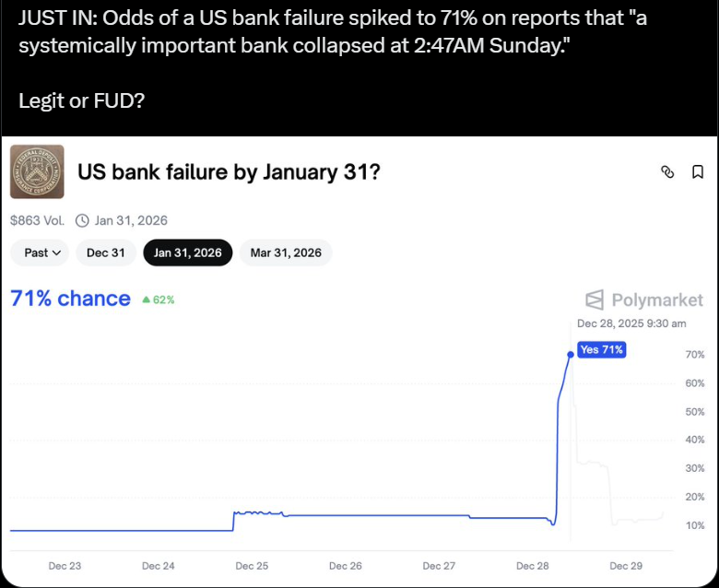
Task: Click the green up-arrow change indicator
Action: 147,300
